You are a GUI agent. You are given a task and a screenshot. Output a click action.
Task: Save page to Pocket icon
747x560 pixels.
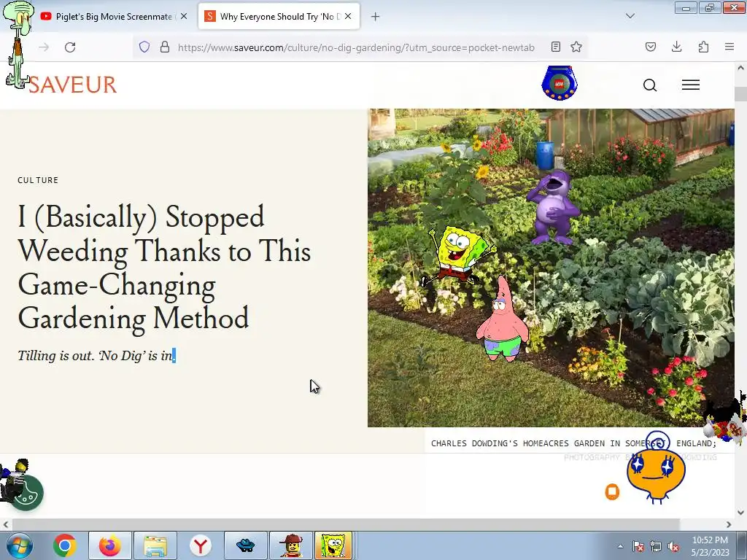[650, 47]
